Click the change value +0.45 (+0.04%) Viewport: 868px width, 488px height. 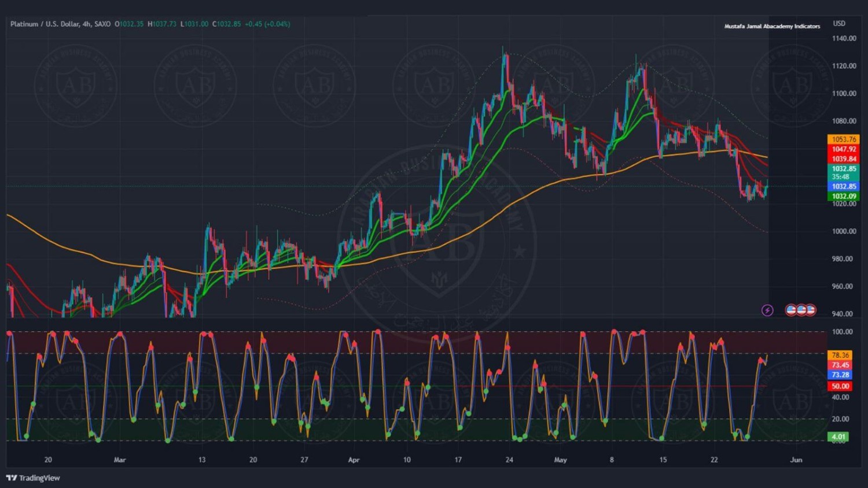pyautogui.click(x=267, y=24)
